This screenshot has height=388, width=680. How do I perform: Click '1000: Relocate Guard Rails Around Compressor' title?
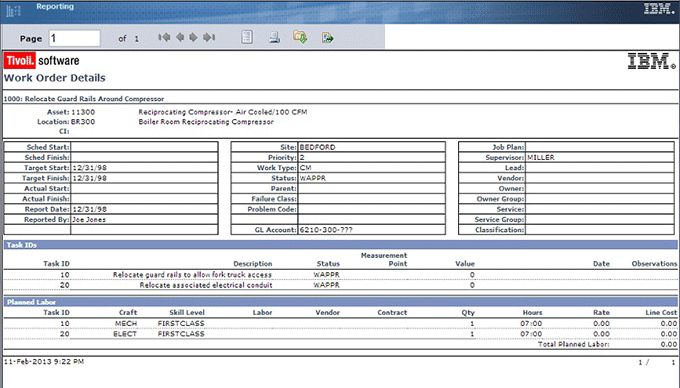[84, 99]
